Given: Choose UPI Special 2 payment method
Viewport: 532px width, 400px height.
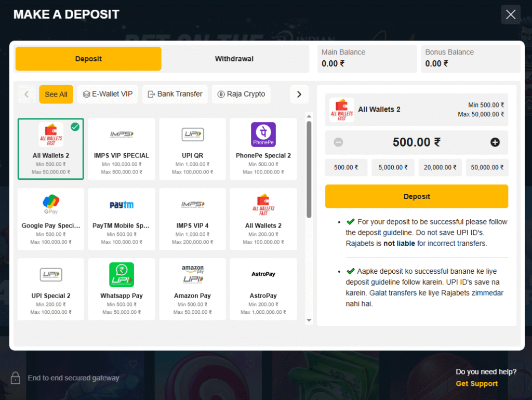Looking at the screenshot, I should pos(51,289).
